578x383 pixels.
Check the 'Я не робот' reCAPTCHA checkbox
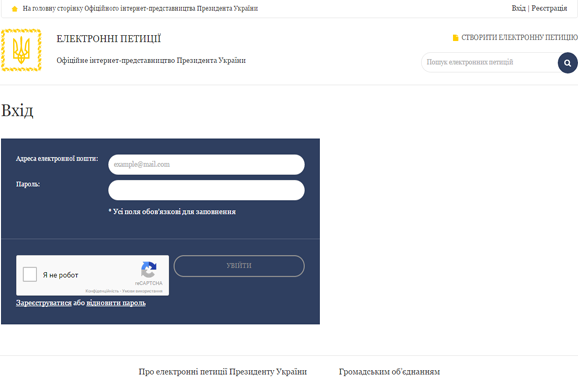[x=30, y=275]
